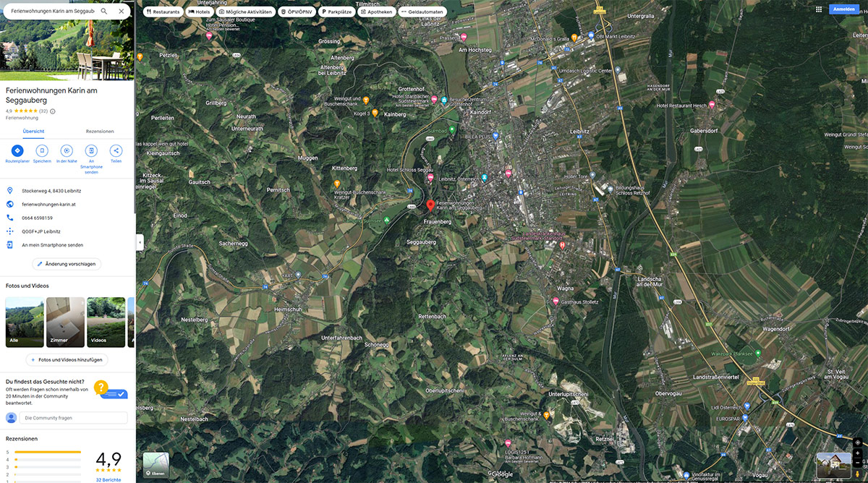
Task: Open the EUROSPAR shopping cart pin
Action: 746,417
